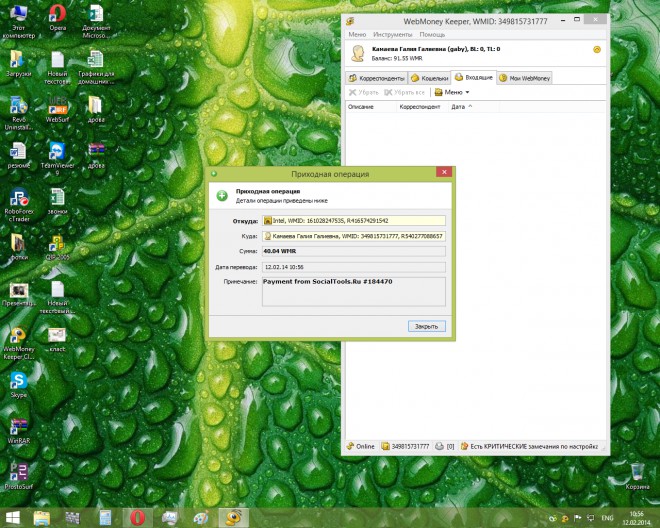Switch to the Корреспонденты tab
The width and height of the screenshot is (660, 528).
pos(377,78)
